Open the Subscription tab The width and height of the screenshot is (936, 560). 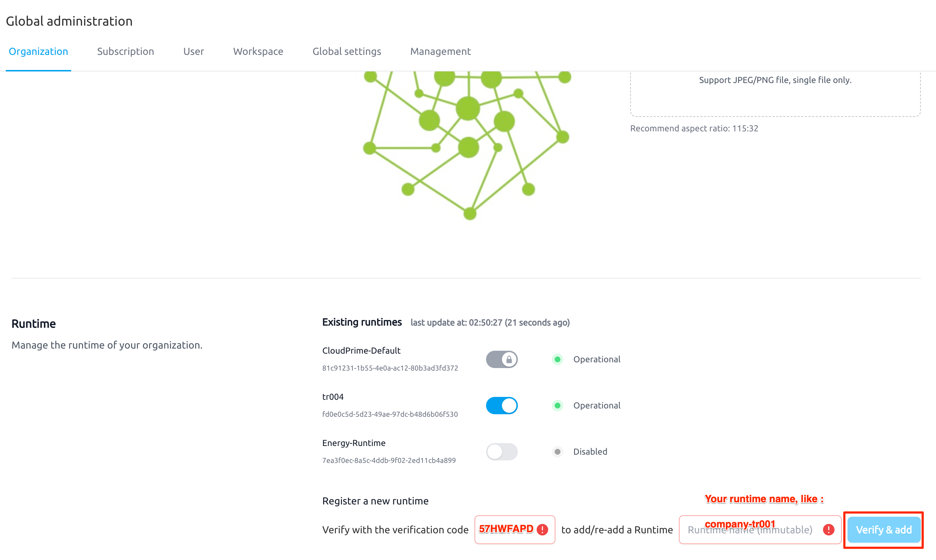[125, 51]
